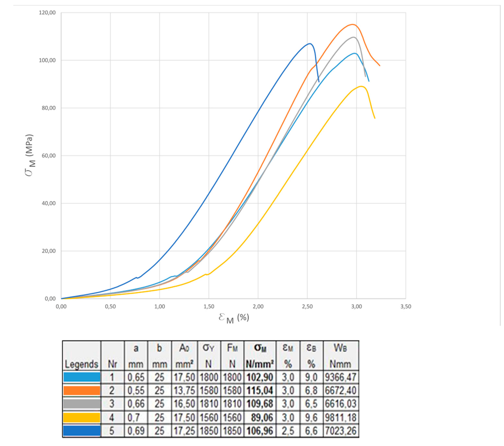Screen dimensions: 504x446
Task: Click the dark blue legend swatch for specimen 5
Action: [x=82, y=431]
